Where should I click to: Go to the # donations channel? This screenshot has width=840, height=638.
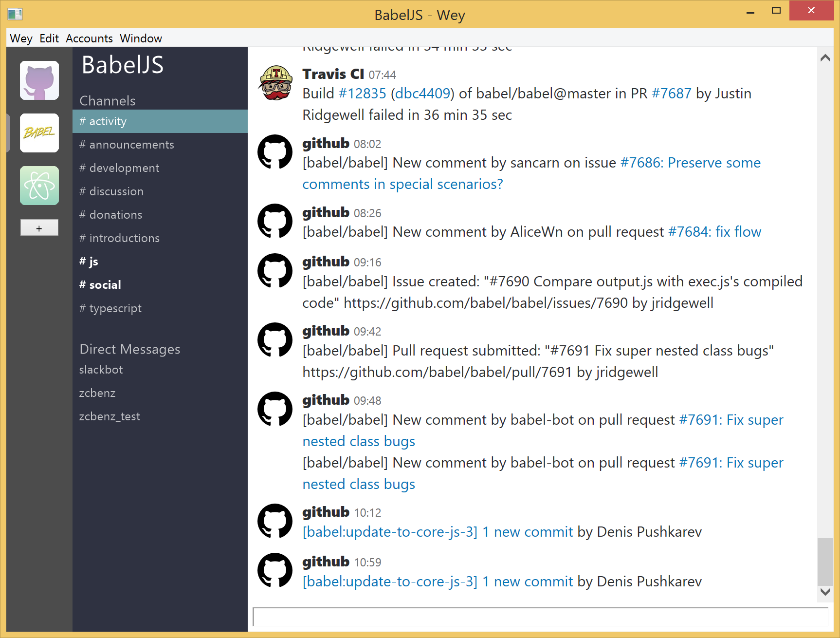click(x=160, y=215)
